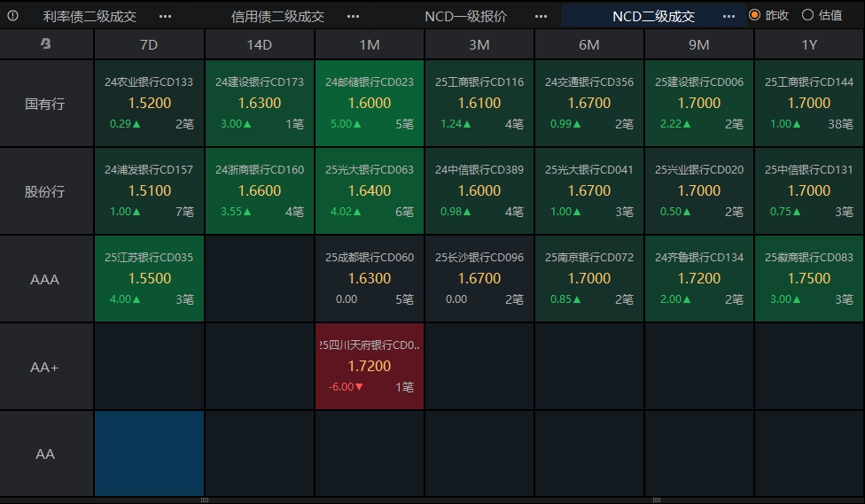Open the 24浦发银行CD157 cell
Viewport: 865px width, 504px height.
[149, 190]
